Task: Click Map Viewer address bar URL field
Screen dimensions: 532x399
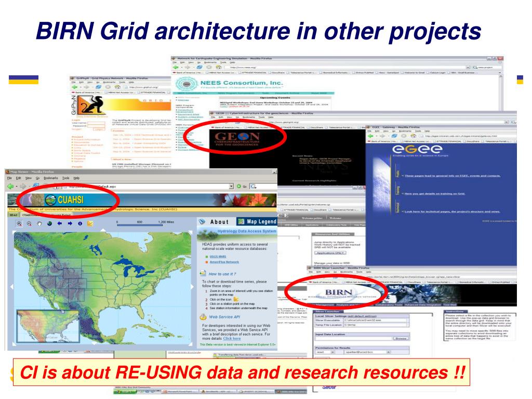Action: 146,187
